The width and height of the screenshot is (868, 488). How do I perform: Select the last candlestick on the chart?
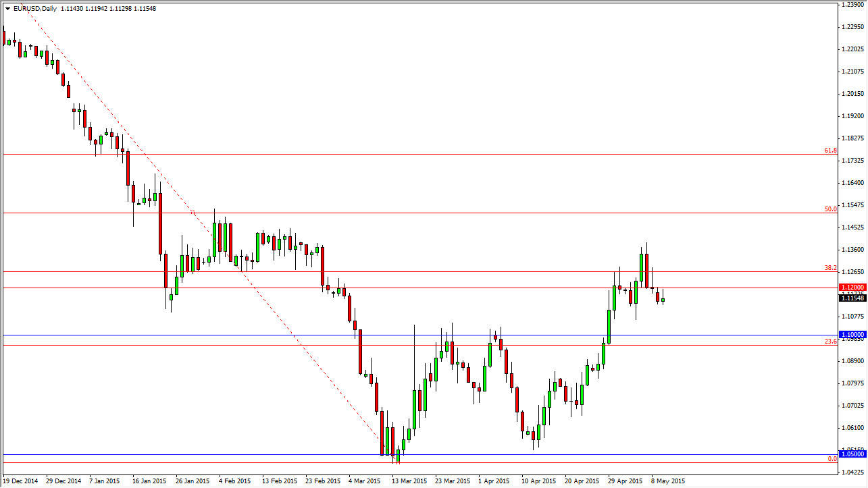point(662,300)
